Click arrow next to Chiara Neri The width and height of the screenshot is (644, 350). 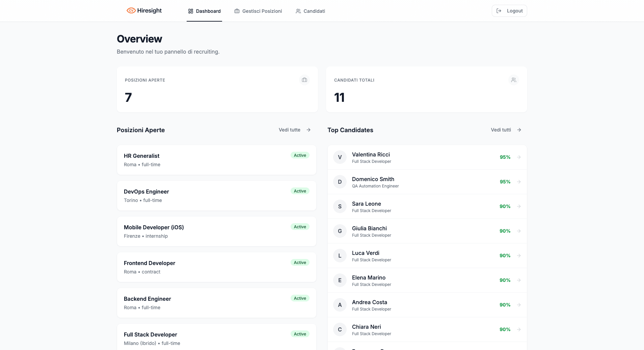coord(519,329)
